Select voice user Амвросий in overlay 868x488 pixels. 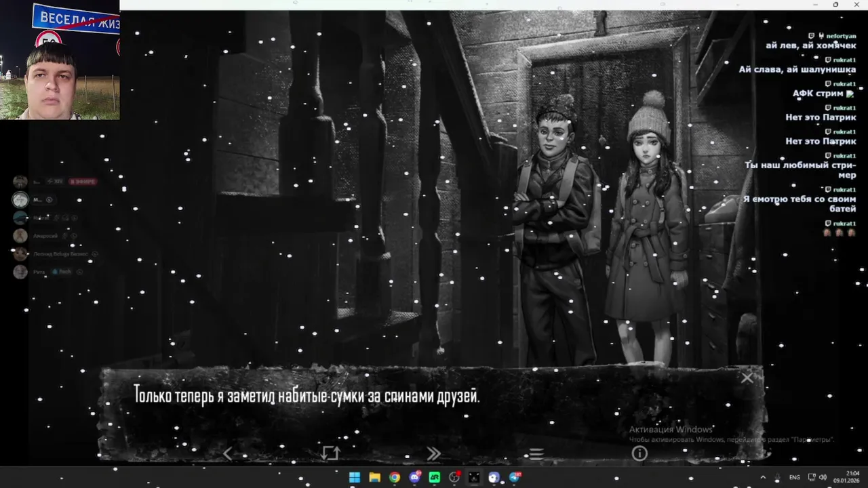(x=44, y=236)
